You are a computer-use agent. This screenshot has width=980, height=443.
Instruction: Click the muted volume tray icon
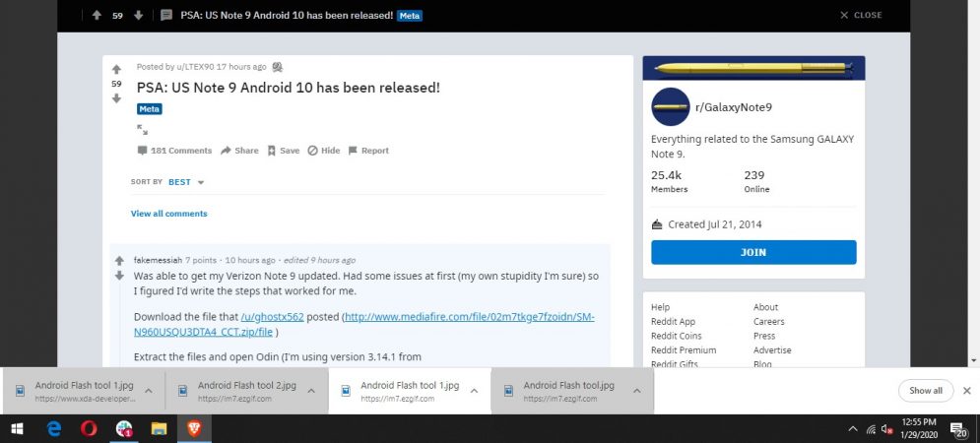(886, 429)
